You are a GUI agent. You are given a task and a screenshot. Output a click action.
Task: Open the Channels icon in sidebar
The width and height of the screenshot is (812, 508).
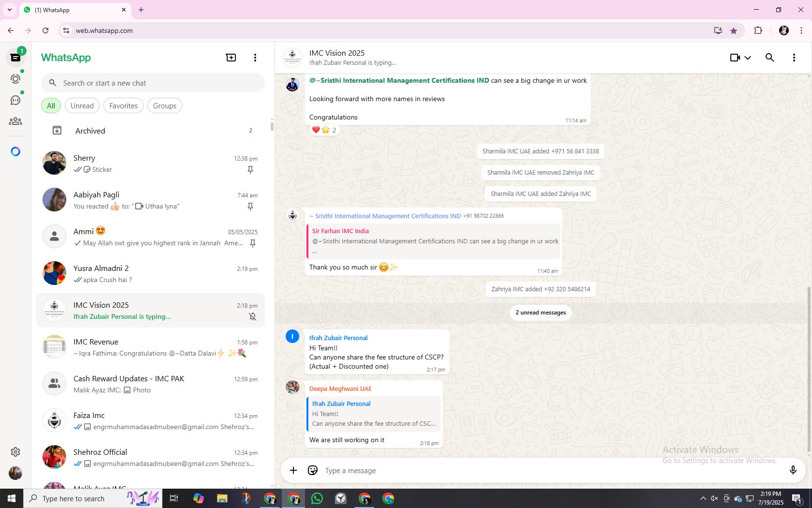pyautogui.click(x=15, y=100)
